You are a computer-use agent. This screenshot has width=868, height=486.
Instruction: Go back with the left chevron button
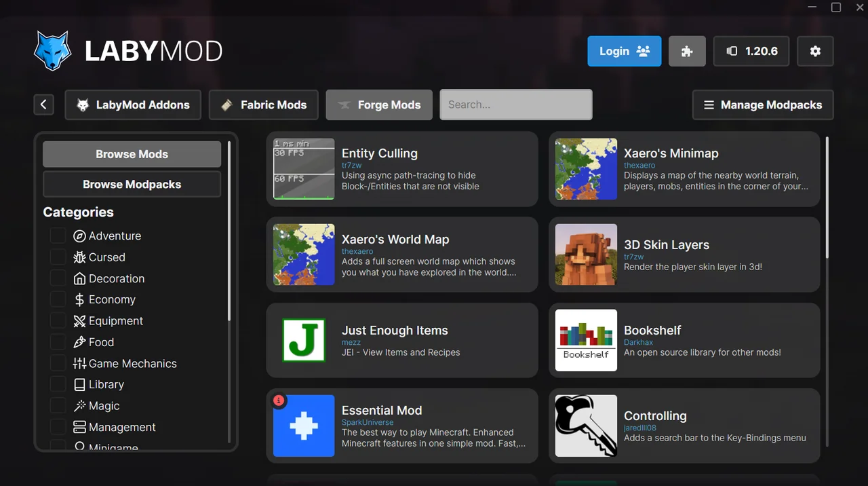tap(43, 105)
